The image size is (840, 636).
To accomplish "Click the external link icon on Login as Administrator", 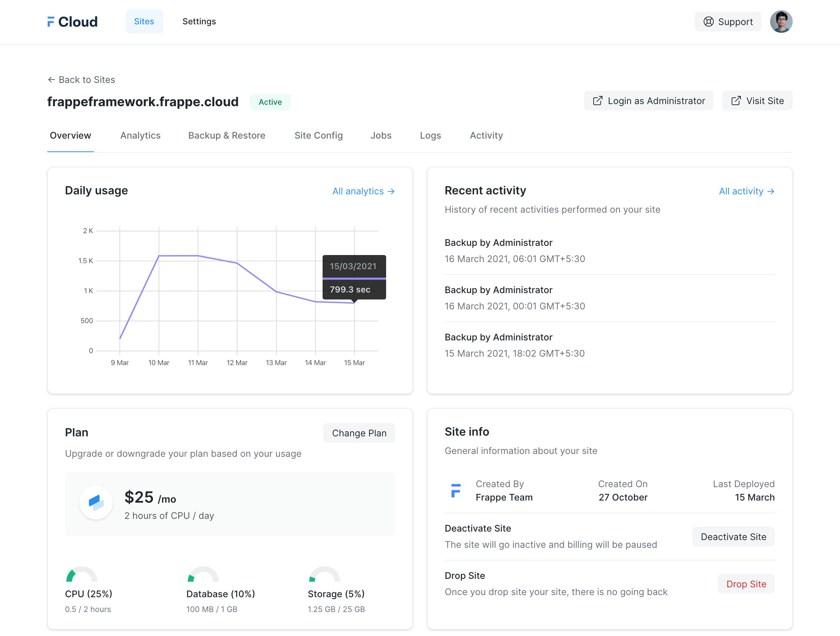I will [597, 101].
